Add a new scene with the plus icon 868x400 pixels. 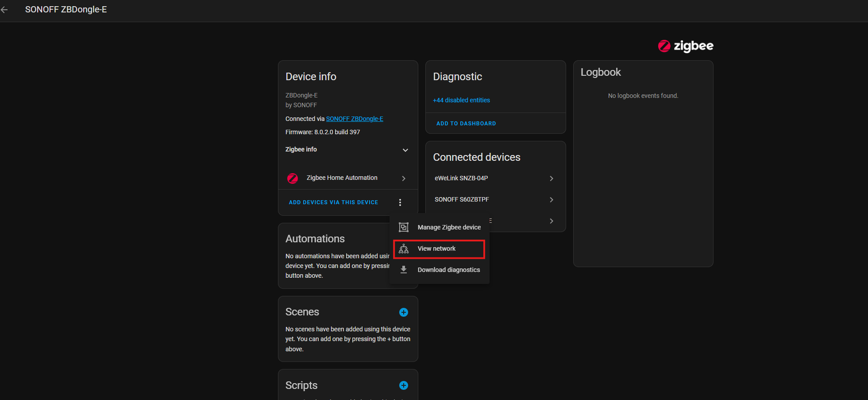[403, 312]
